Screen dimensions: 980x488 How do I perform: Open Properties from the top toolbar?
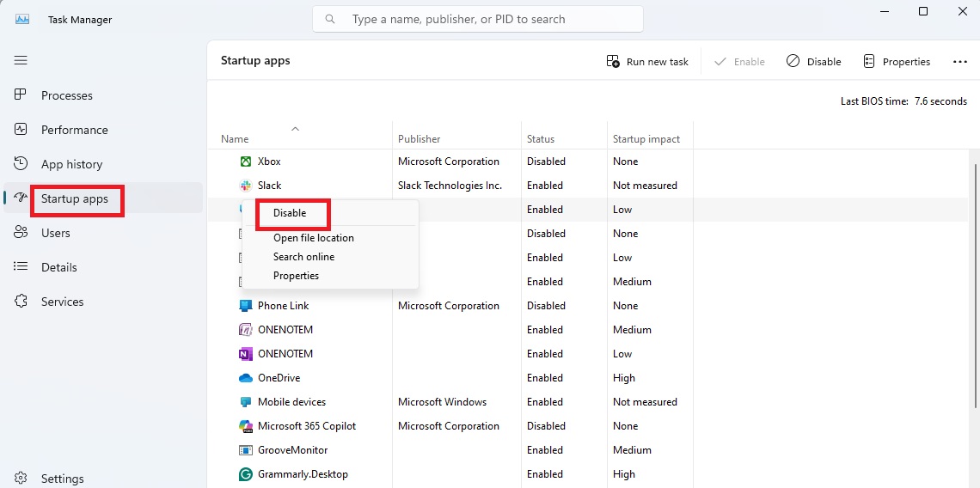tap(896, 62)
